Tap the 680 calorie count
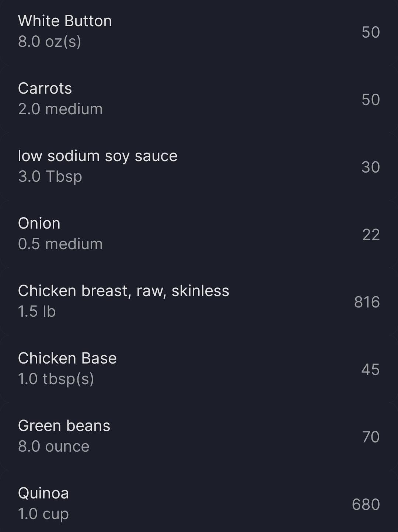398x532 pixels. (x=366, y=504)
